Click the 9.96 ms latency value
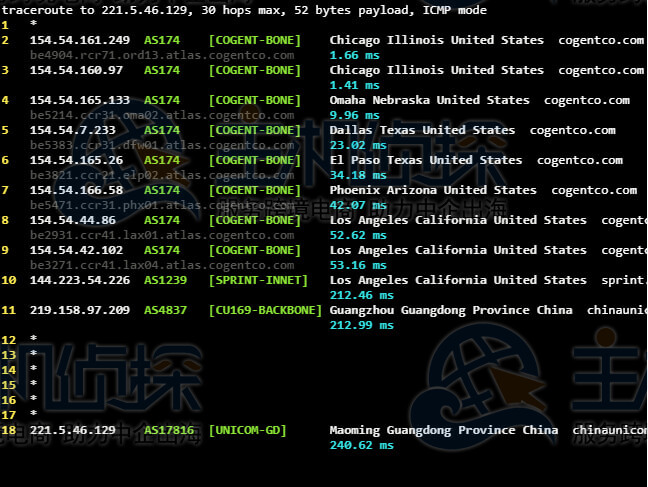Screen dimensions: 648x487 [x=354, y=115]
